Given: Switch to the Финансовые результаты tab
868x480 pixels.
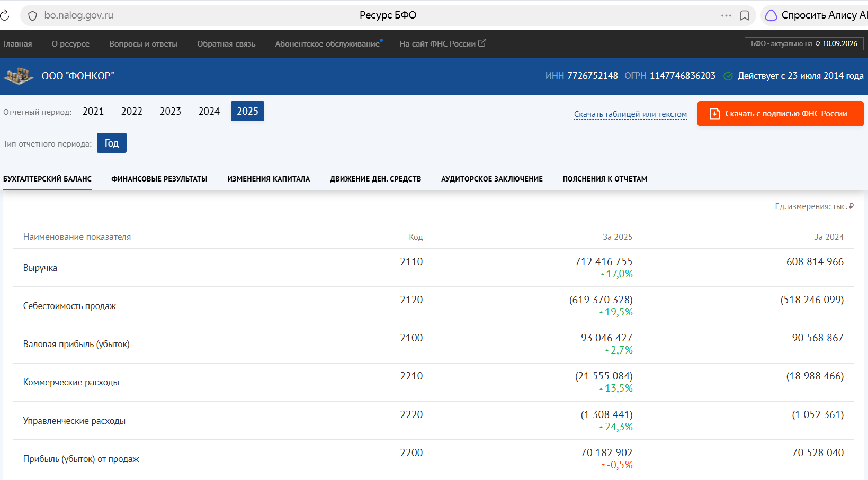Looking at the screenshot, I should 159,179.
